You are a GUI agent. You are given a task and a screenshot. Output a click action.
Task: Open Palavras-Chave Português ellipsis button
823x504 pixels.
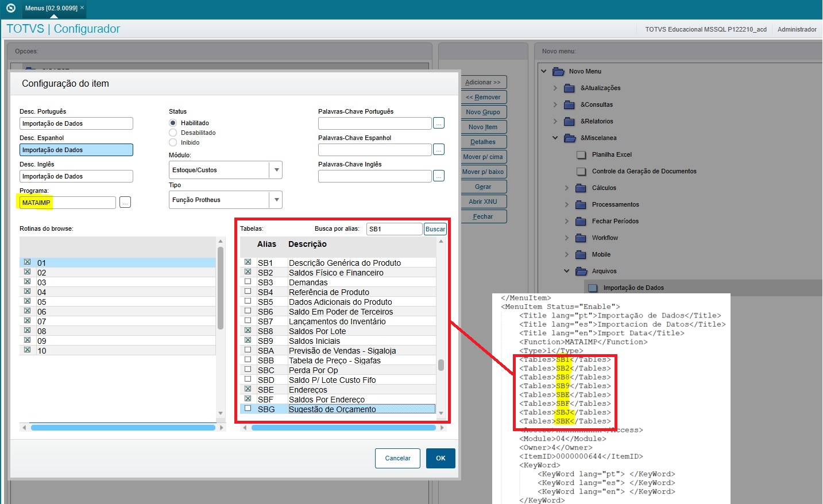coord(439,123)
